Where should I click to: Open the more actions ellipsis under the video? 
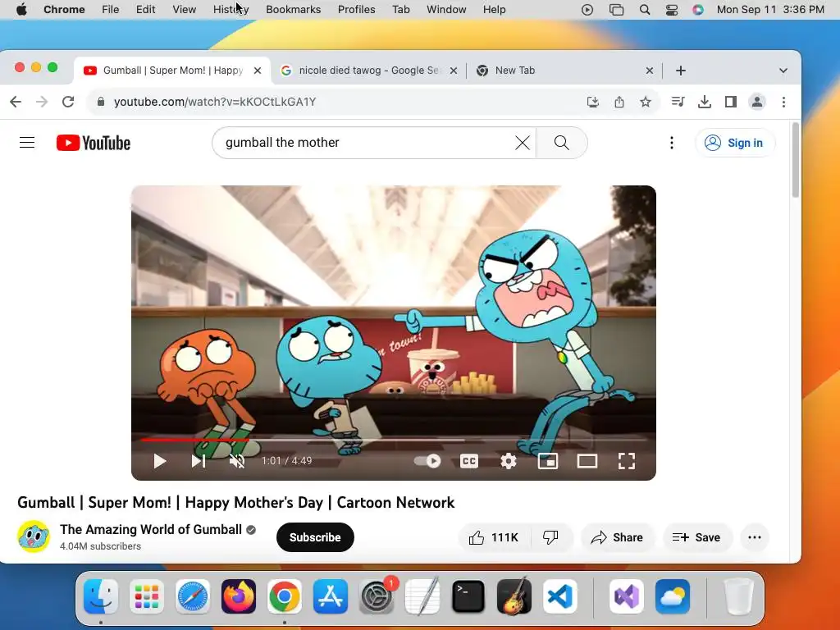click(755, 537)
